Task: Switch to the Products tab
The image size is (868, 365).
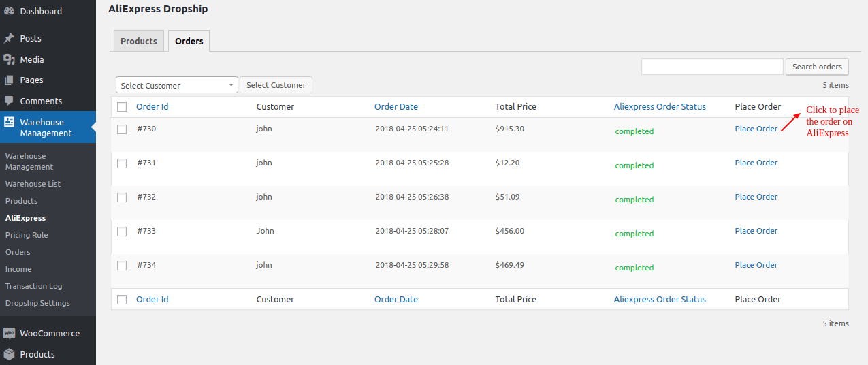Action: point(139,41)
